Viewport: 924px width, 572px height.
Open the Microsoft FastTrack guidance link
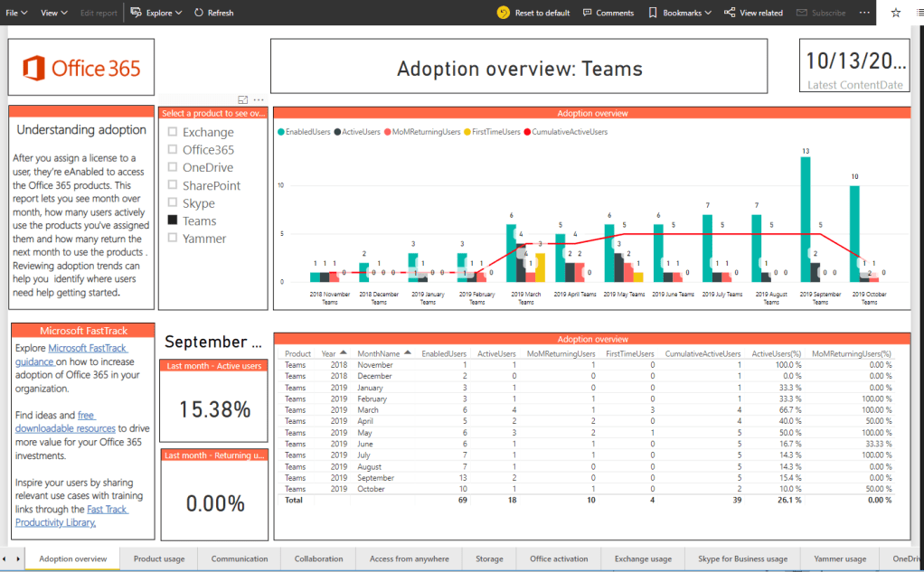point(88,348)
